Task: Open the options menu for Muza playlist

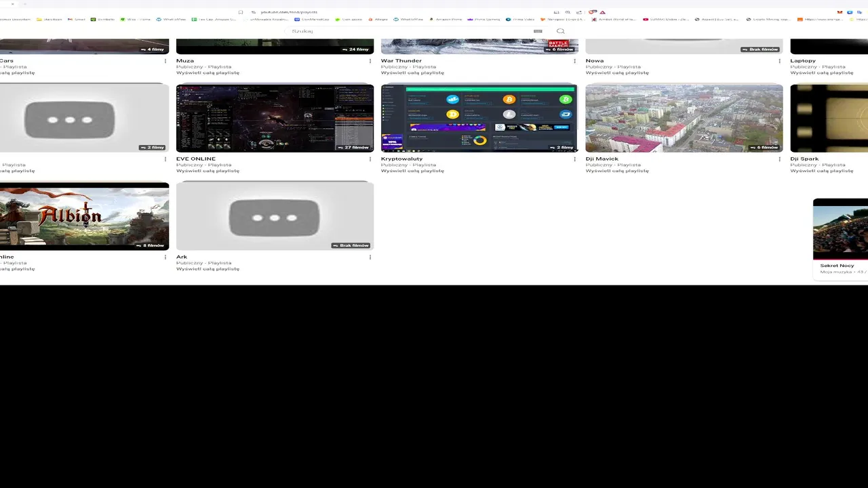Action: (370, 61)
